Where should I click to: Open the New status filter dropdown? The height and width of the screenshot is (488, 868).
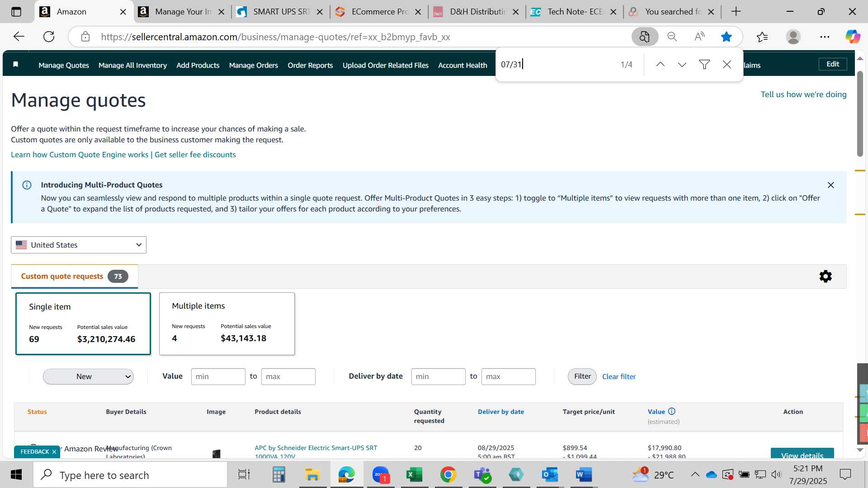tap(88, 376)
